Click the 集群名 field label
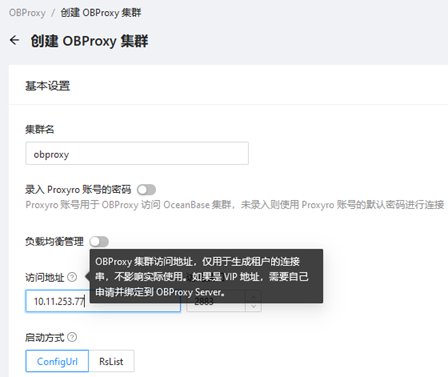The image size is (448, 377). [x=40, y=129]
